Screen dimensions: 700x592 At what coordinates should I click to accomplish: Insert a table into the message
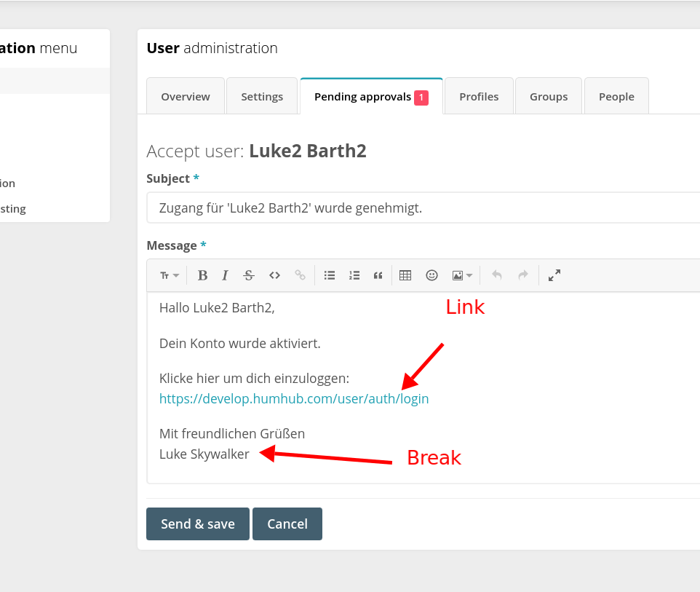tap(405, 275)
